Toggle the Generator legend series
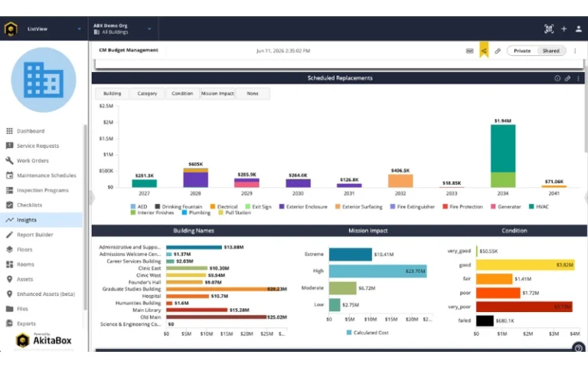The width and height of the screenshot is (588, 368). [x=506, y=206]
